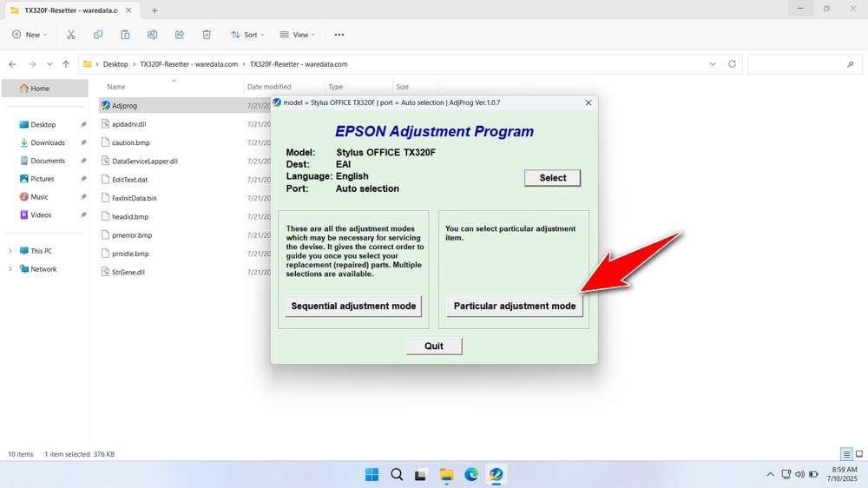Open Documents in navigation pane
The image size is (868, 488).
[x=48, y=161]
